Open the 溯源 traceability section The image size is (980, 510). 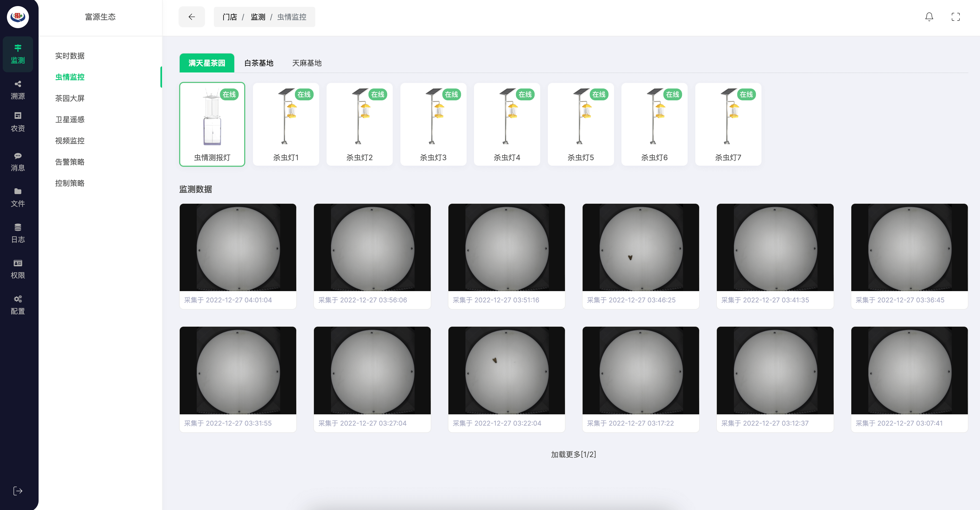pyautogui.click(x=18, y=90)
